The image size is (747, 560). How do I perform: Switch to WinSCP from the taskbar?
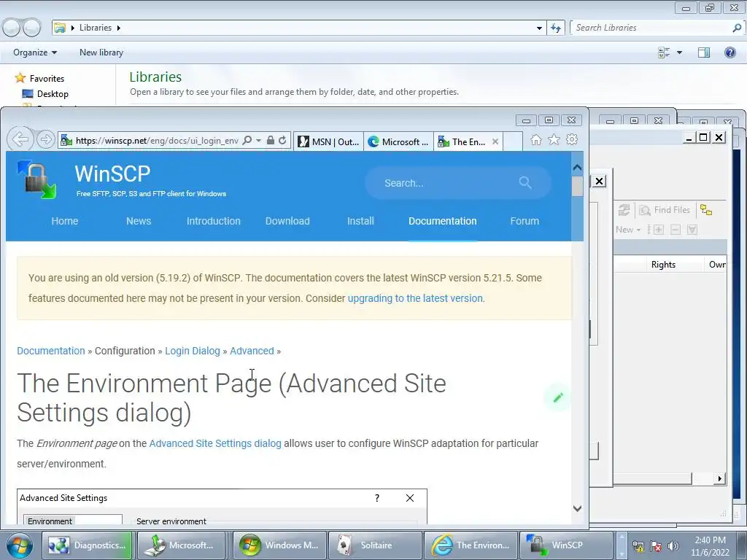click(565, 545)
